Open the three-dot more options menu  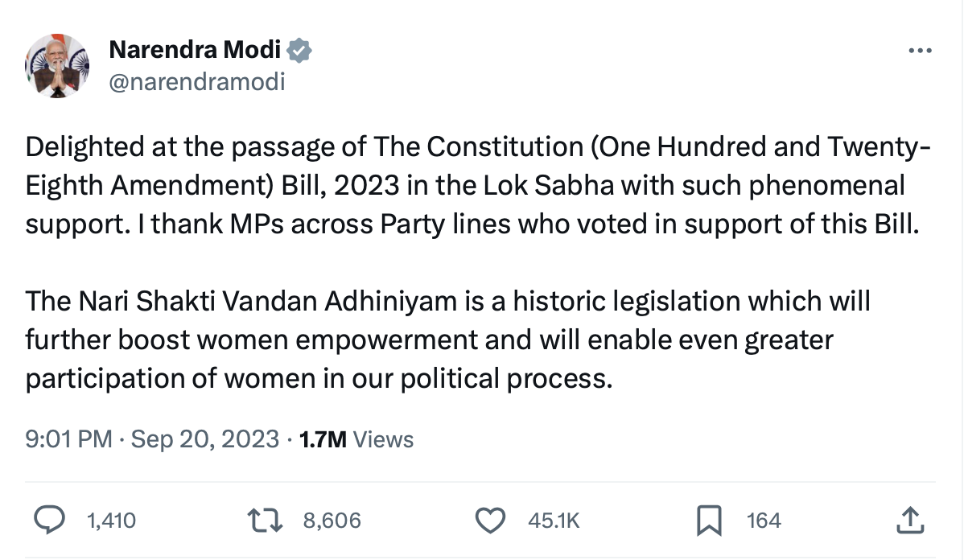919,51
